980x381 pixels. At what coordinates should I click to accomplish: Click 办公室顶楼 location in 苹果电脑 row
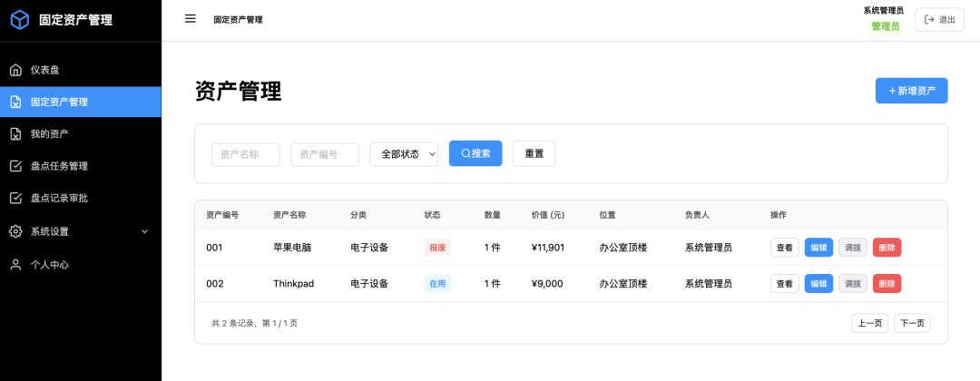[x=623, y=248]
